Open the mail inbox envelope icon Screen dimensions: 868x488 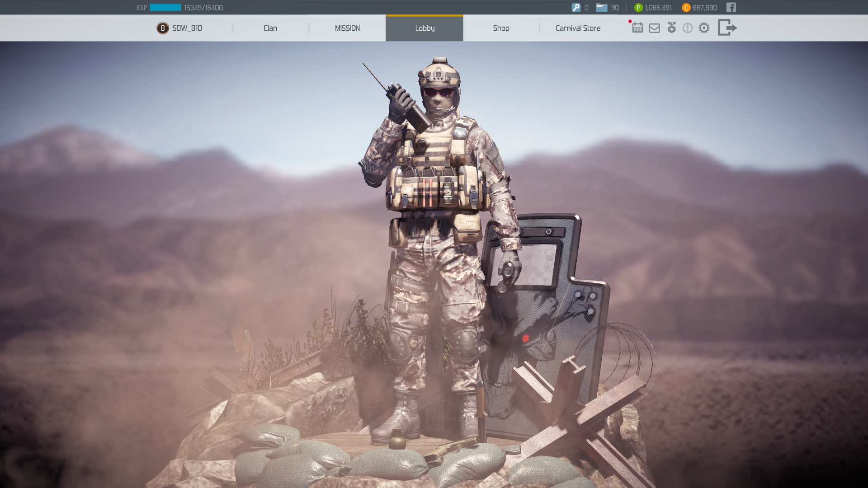pyautogui.click(x=654, y=28)
